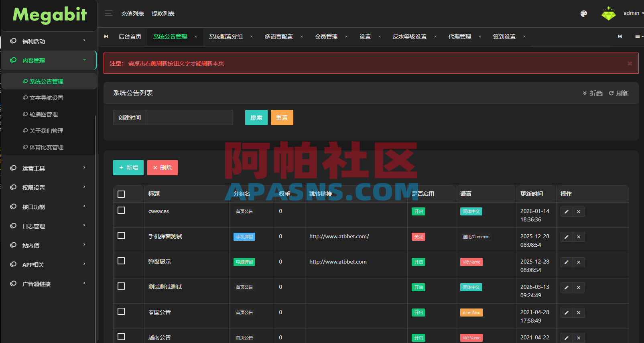Click the red 删除 button

163,168
